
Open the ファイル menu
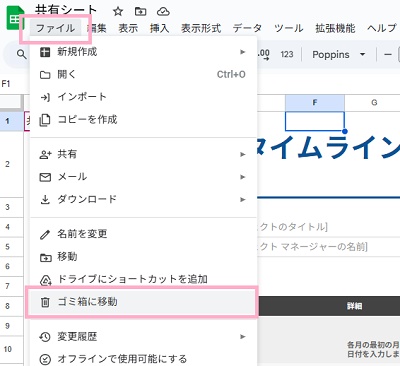coord(55,28)
